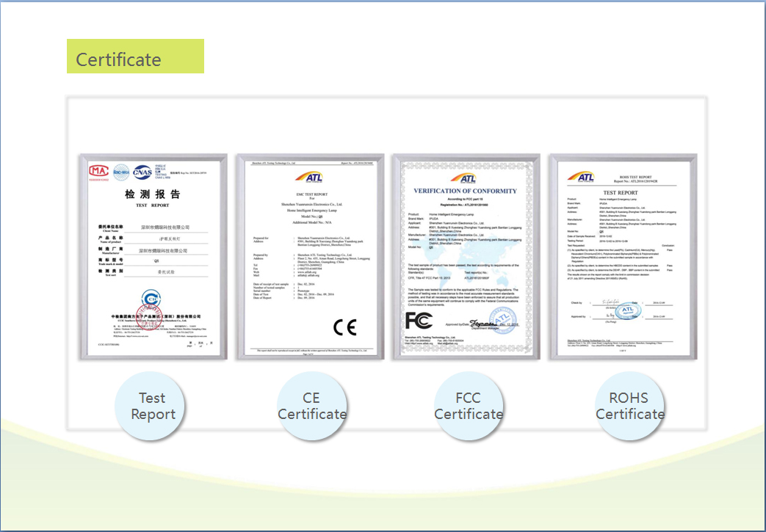
Task: Click the blue ATL stamp on the ROHS report
Action: pyautogui.click(x=628, y=310)
